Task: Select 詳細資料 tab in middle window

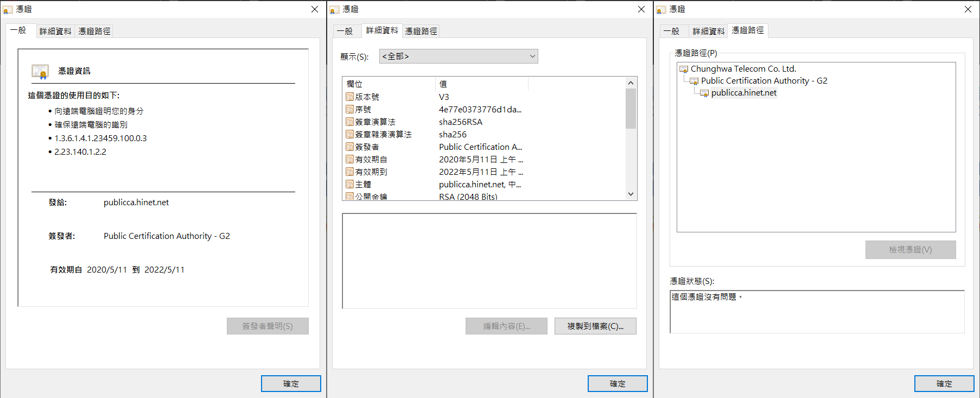Action: click(x=382, y=30)
